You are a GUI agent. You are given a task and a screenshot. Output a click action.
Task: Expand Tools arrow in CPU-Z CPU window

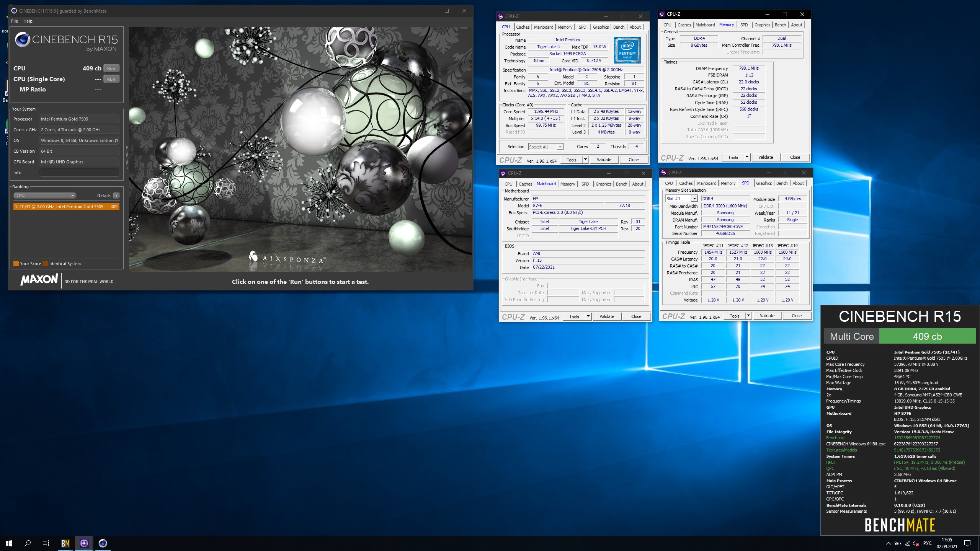coord(585,160)
